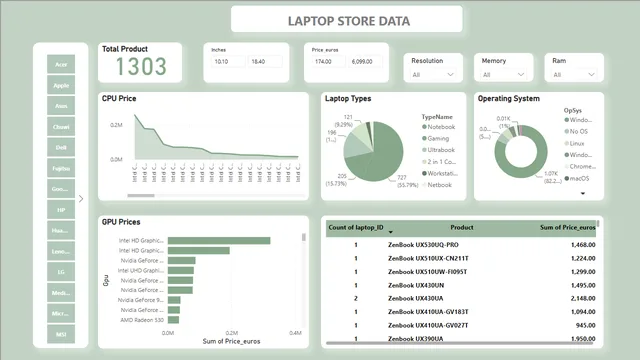
Task: Click the CPU Price chart title
Action: click(x=119, y=98)
